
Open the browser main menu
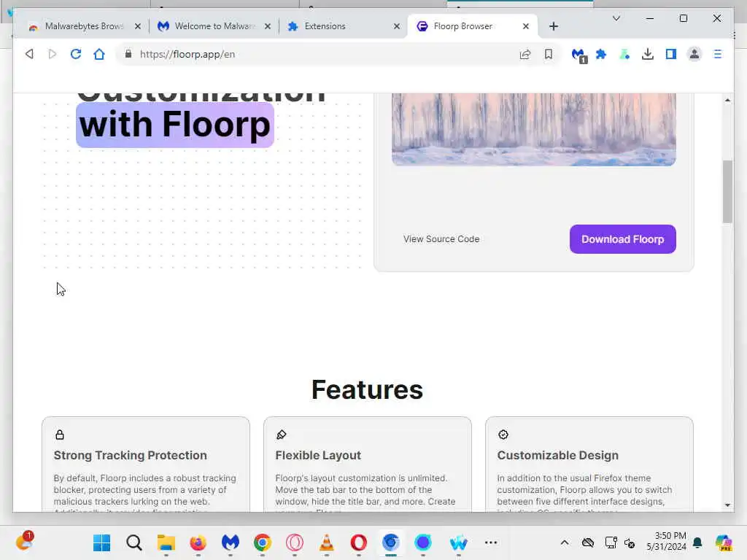click(x=718, y=54)
